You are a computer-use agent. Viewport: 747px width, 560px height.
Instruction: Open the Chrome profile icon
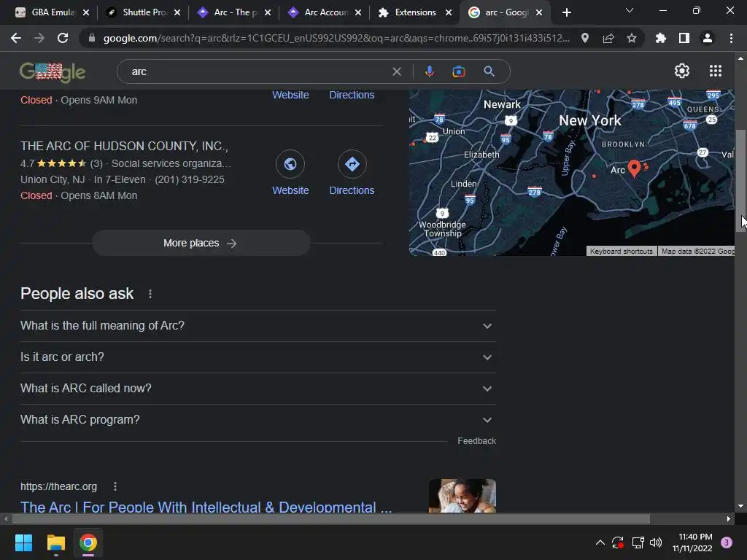click(708, 38)
